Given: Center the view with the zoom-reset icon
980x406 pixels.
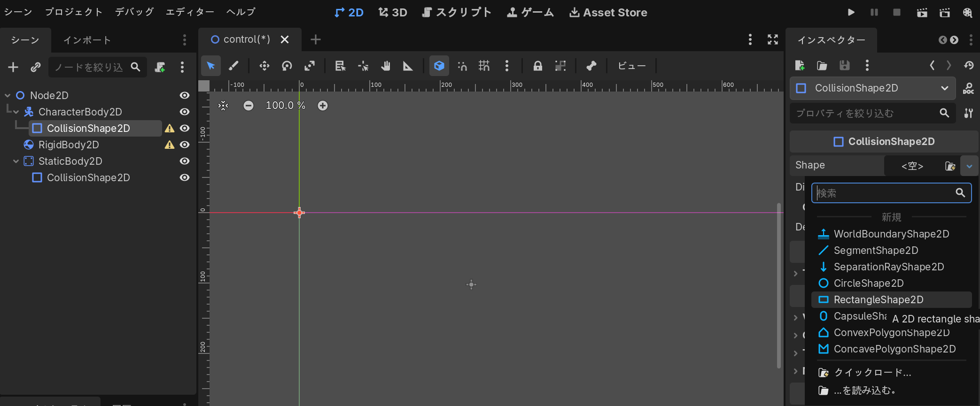Looking at the screenshot, I should point(223,106).
